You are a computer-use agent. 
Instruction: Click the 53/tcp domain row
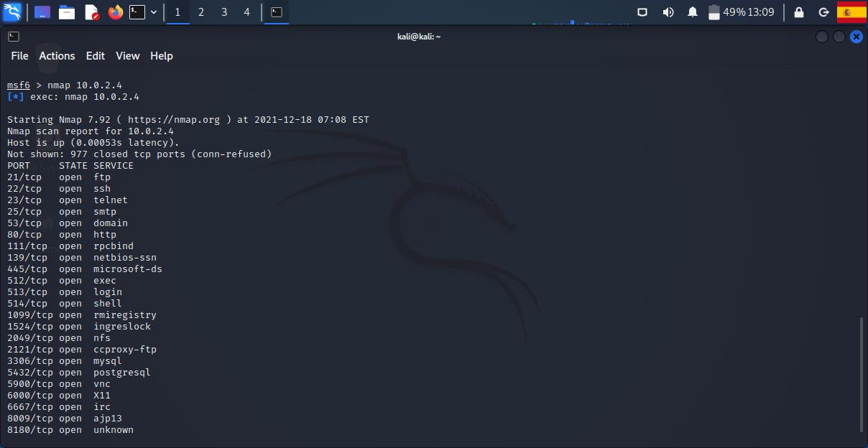(68, 223)
